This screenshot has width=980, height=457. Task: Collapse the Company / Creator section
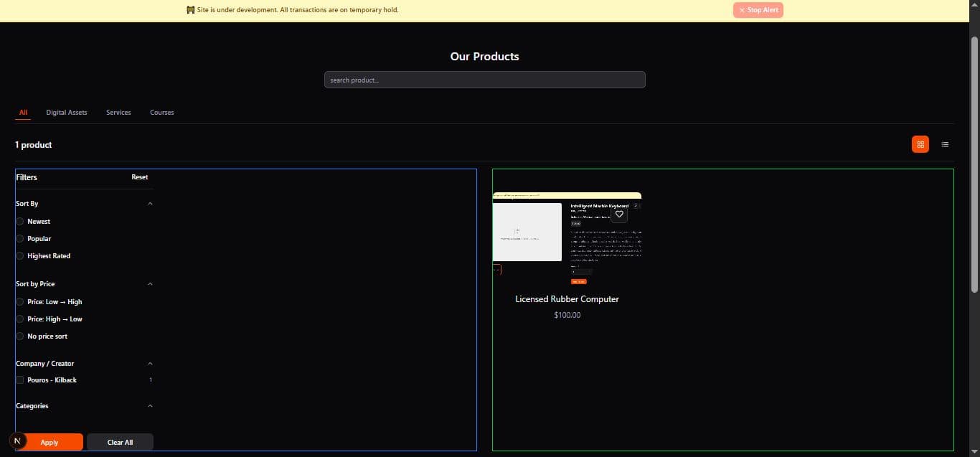pyautogui.click(x=150, y=364)
